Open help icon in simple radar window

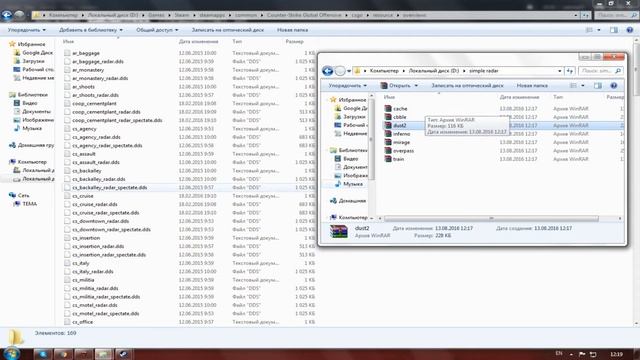tap(613, 85)
